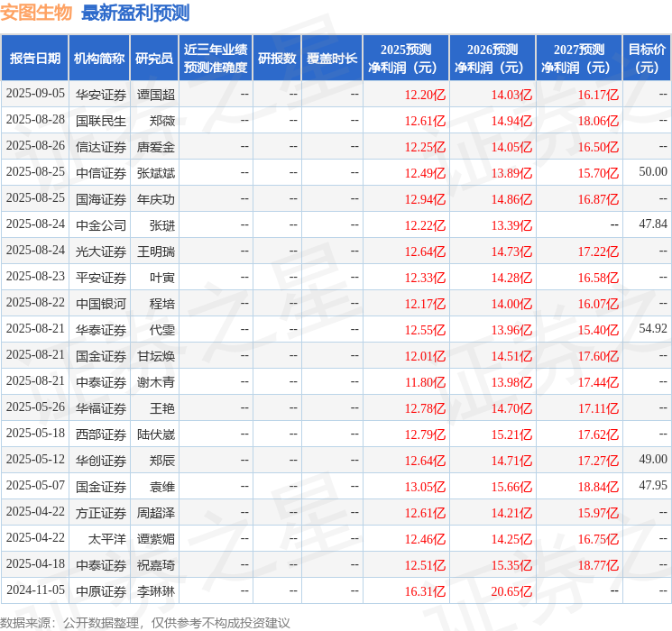Select researcher 王明瑞

pos(156,251)
